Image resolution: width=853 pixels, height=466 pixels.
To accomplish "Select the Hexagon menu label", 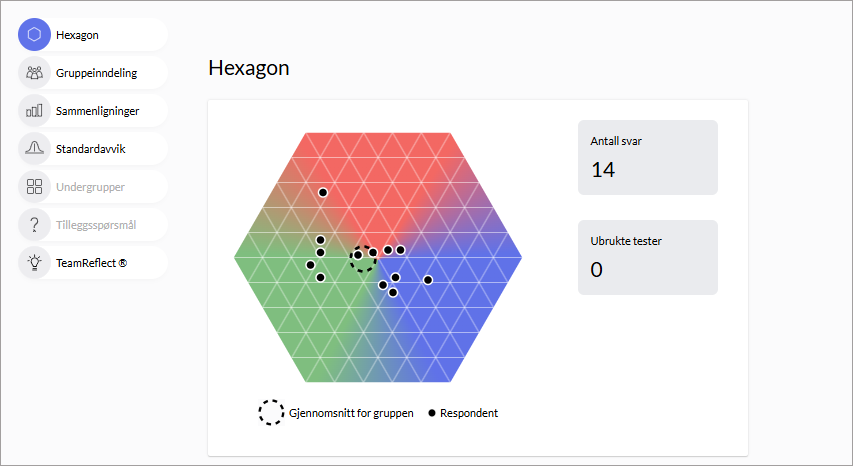I will (77, 35).
